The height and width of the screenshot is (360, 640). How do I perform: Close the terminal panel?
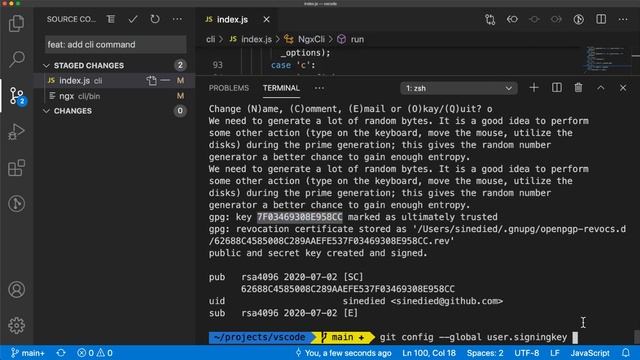[623, 88]
